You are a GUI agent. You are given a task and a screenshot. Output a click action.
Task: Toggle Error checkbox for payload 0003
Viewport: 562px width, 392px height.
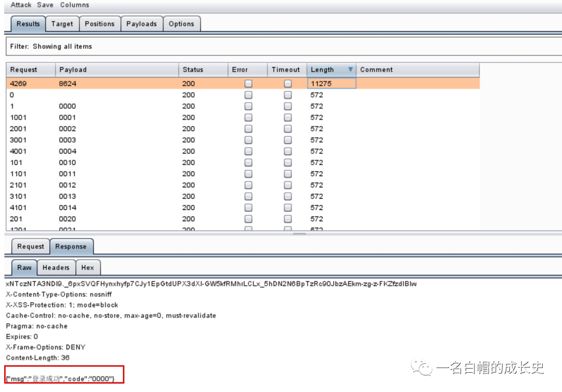point(248,140)
